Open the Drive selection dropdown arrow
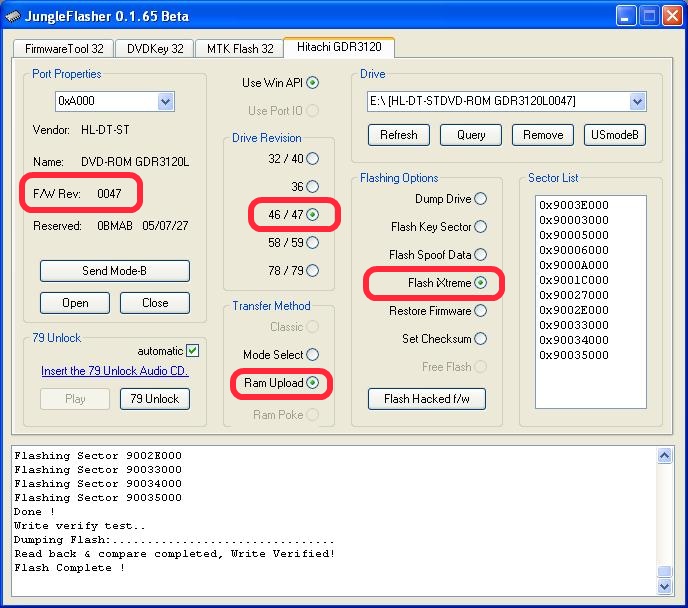The image size is (688, 608). point(637,101)
